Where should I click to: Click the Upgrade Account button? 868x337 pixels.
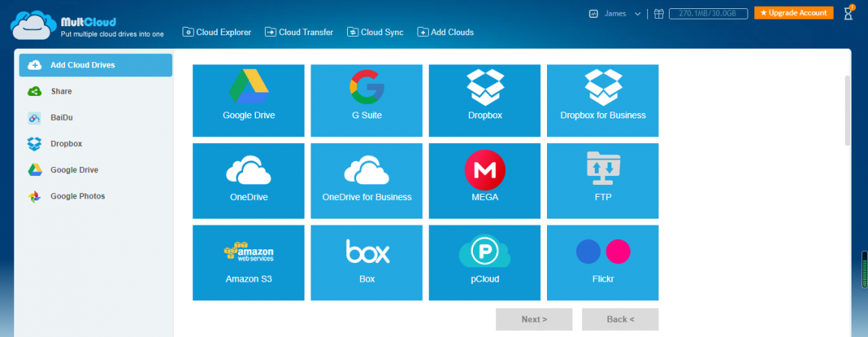(x=793, y=13)
